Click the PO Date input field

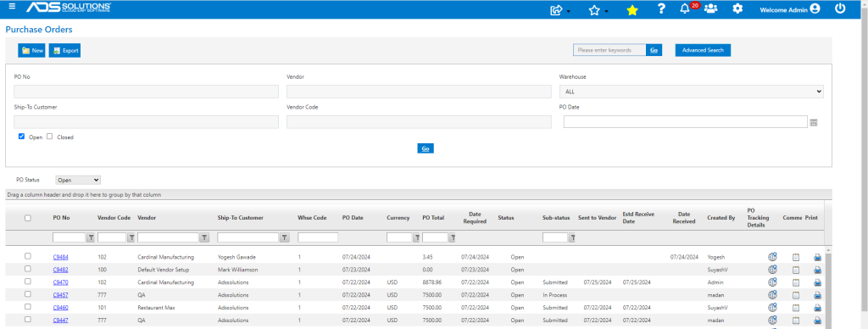point(685,122)
